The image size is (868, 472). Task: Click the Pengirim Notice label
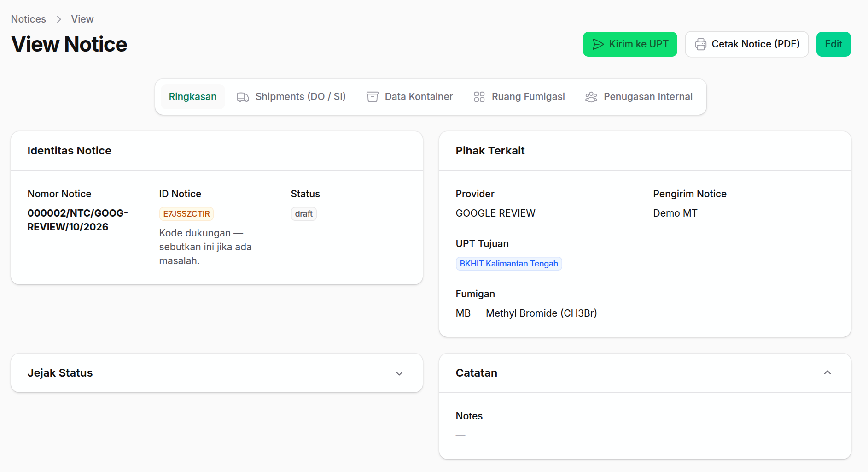point(690,194)
